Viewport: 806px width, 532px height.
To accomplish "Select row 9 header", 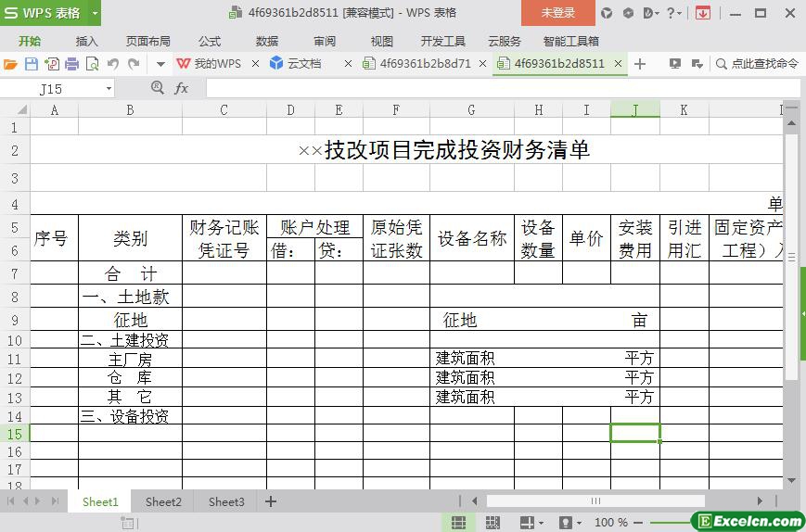I will click(15, 320).
